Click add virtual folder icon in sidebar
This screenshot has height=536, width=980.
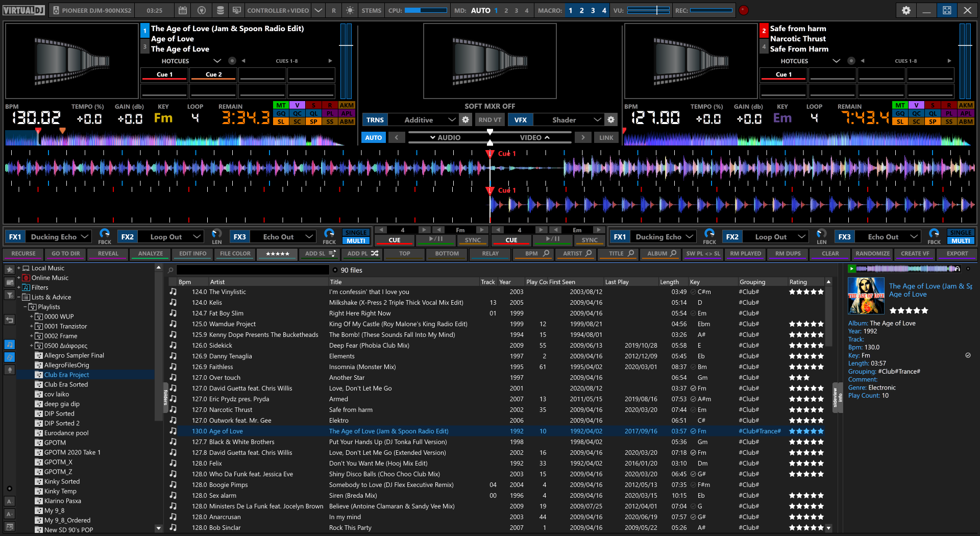click(10, 282)
